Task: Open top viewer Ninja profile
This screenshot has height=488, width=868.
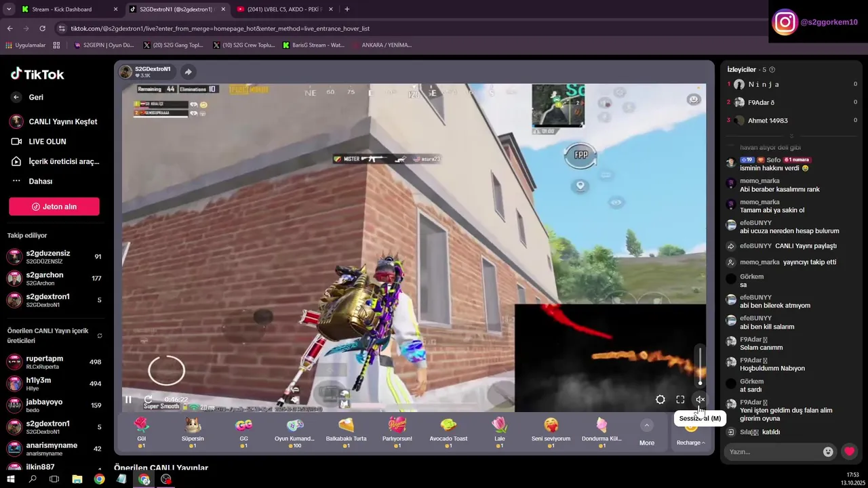Action: pyautogui.click(x=763, y=84)
